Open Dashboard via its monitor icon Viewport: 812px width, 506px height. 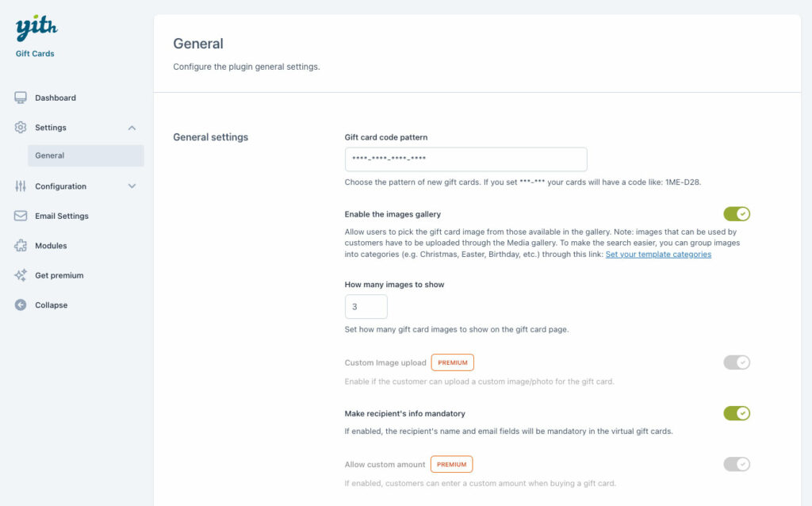(21, 98)
